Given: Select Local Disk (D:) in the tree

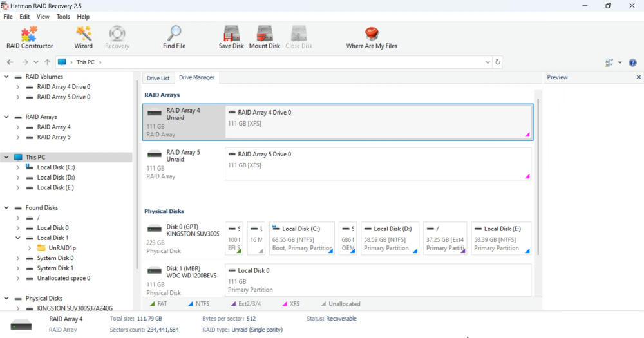Looking at the screenshot, I should click(56, 178).
